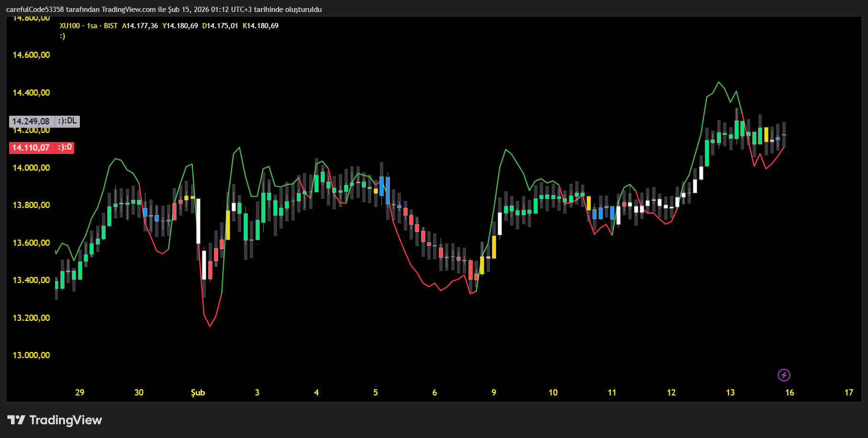Image resolution: width=868 pixels, height=438 pixels.
Task: Select the tall white candle near Şub
Action: tap(198, 220)
